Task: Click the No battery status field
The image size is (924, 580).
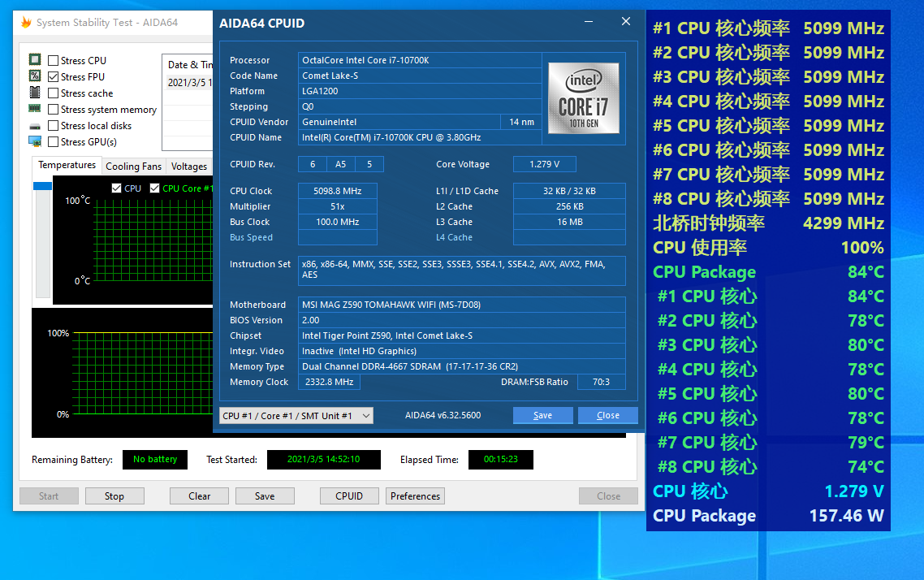Action: point(155,459)
